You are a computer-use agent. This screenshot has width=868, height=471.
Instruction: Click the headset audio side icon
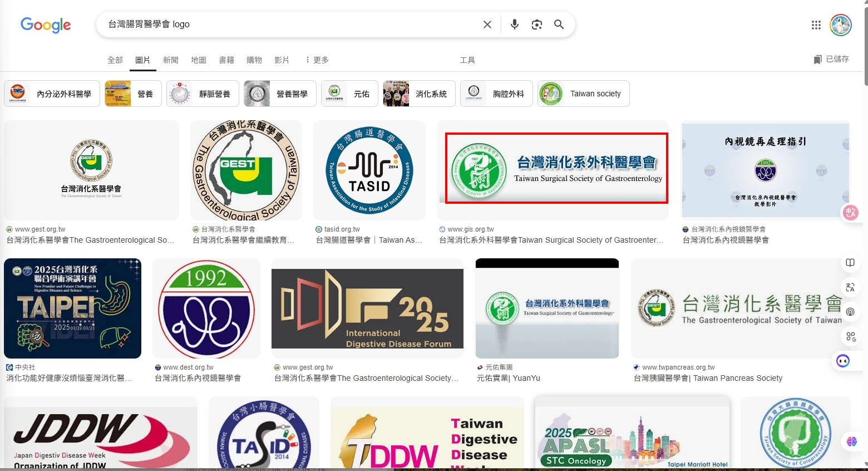pyautogui.click(x=850, y=312)
